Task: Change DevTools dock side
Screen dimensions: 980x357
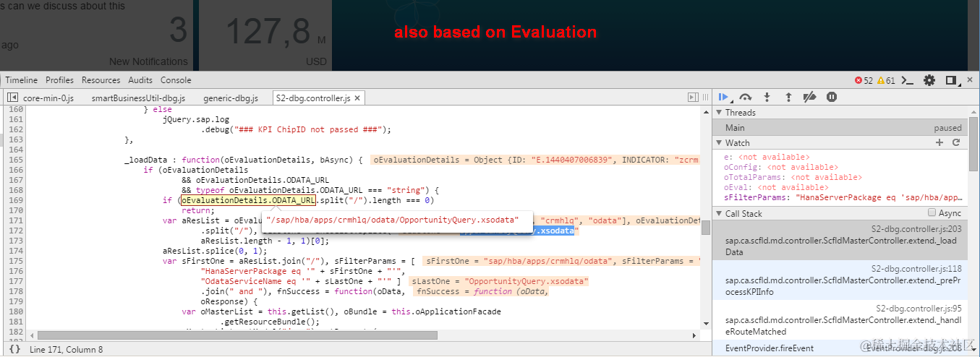Action: tap(952, 80)
